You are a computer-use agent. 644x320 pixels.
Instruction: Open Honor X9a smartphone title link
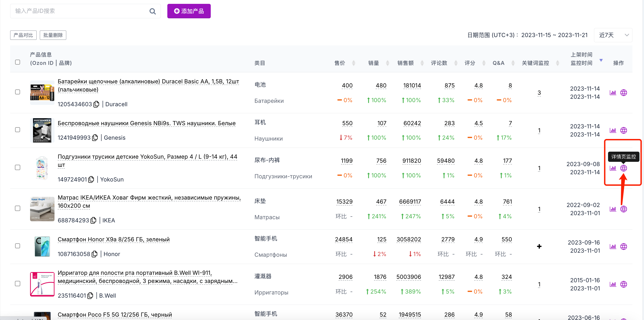pos(114,239)
